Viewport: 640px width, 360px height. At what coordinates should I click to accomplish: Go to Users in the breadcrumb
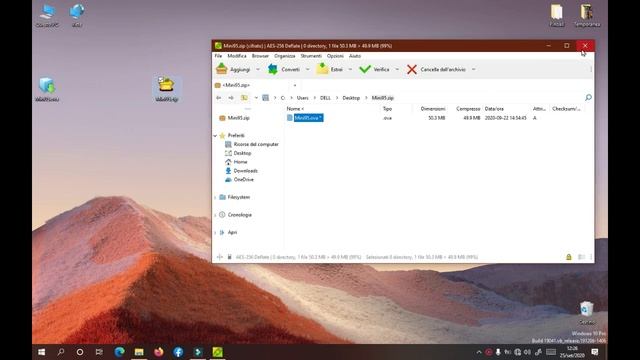pyautogui.click(x=302, y=98)
